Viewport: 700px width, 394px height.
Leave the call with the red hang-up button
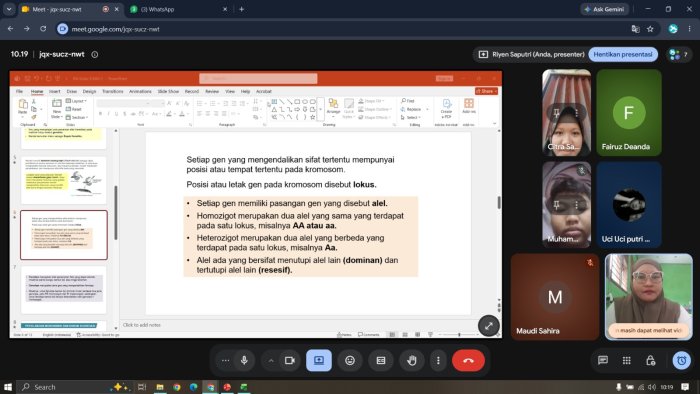click(x=468, y=360)
